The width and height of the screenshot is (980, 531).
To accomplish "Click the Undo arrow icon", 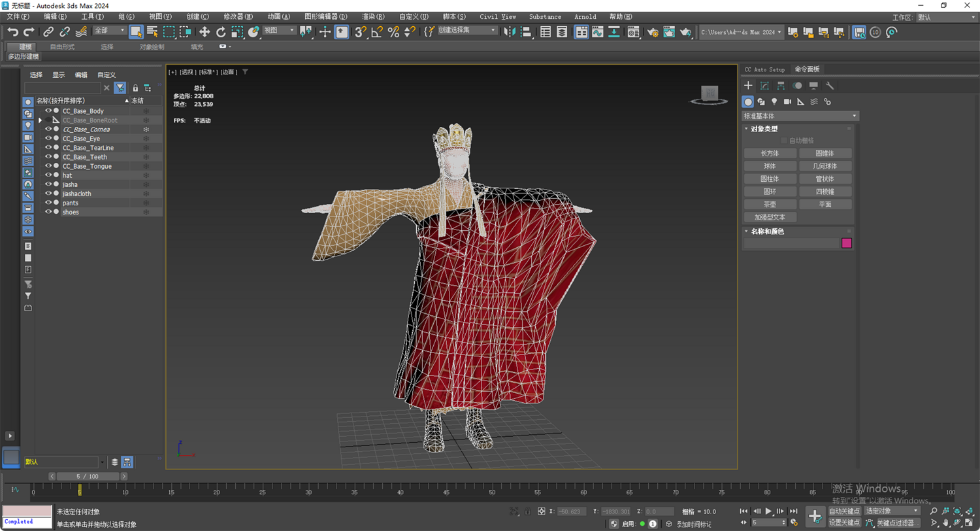I will point(12,31).
